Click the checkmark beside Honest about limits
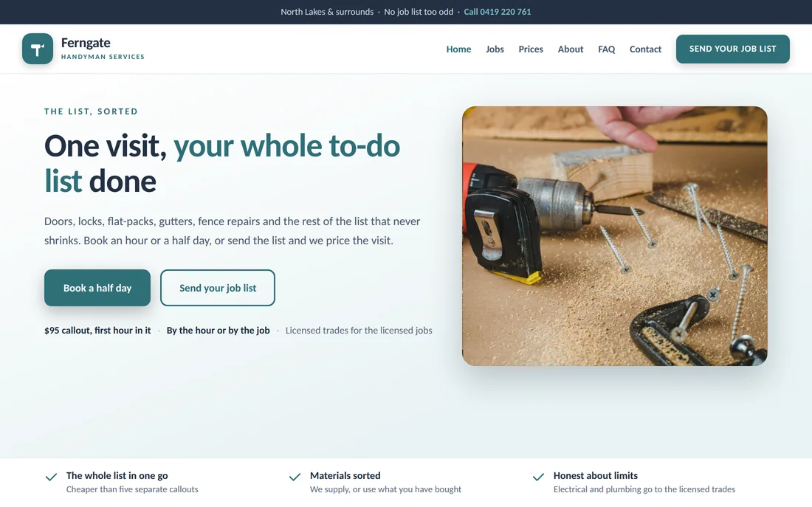The image size is (812, 507). click(x=538, y=477)
